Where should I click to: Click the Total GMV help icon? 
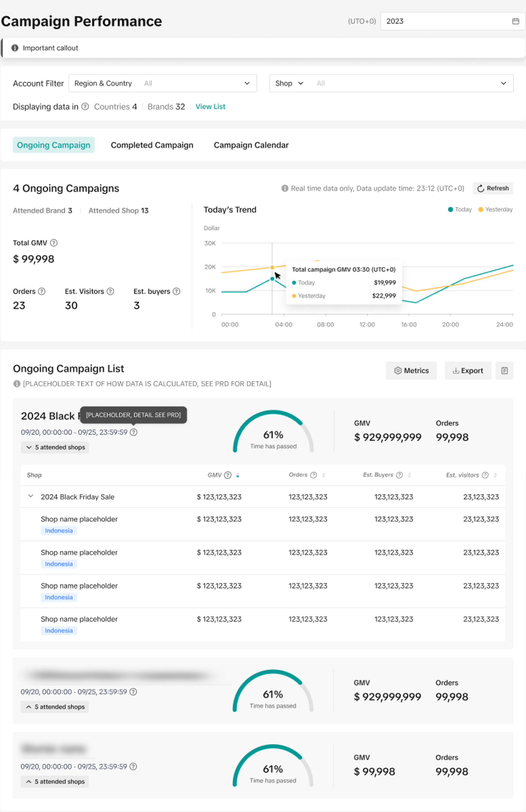click(x=54, y=243)
